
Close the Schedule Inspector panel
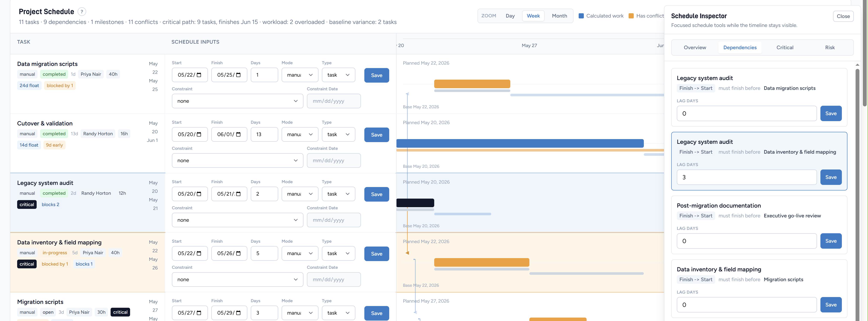(843, 16)
